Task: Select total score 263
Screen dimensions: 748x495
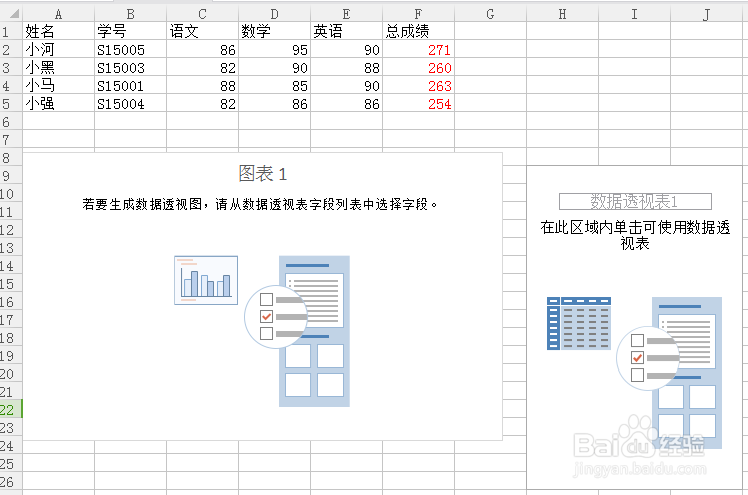Action: 418,85
